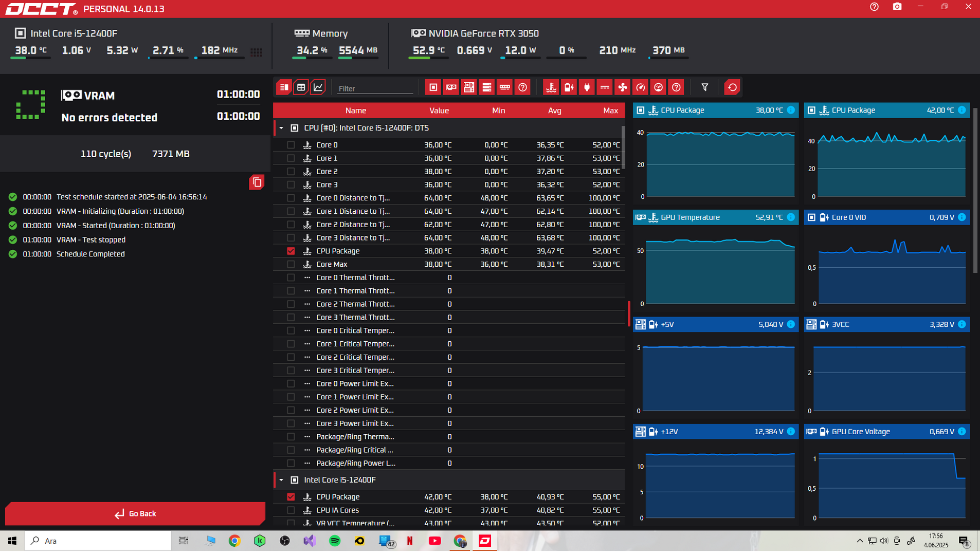Select the 'Schedule Completed' log entry

pos(90,254)
